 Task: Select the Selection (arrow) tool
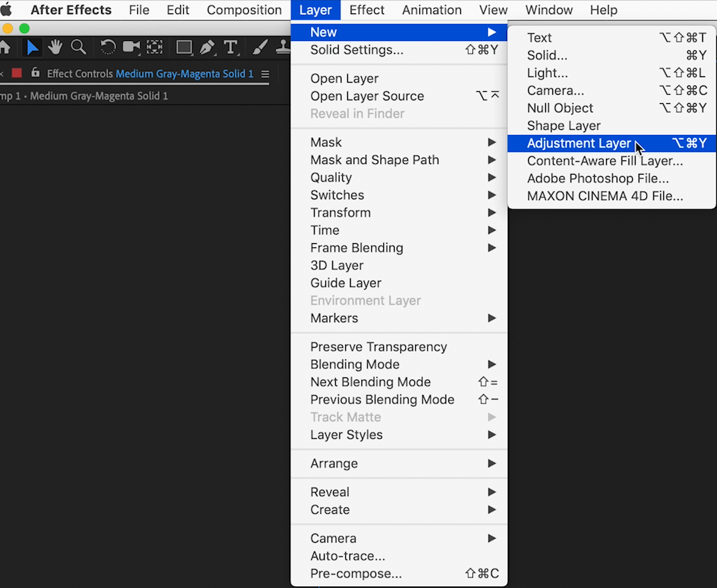[x=33, y=47]
